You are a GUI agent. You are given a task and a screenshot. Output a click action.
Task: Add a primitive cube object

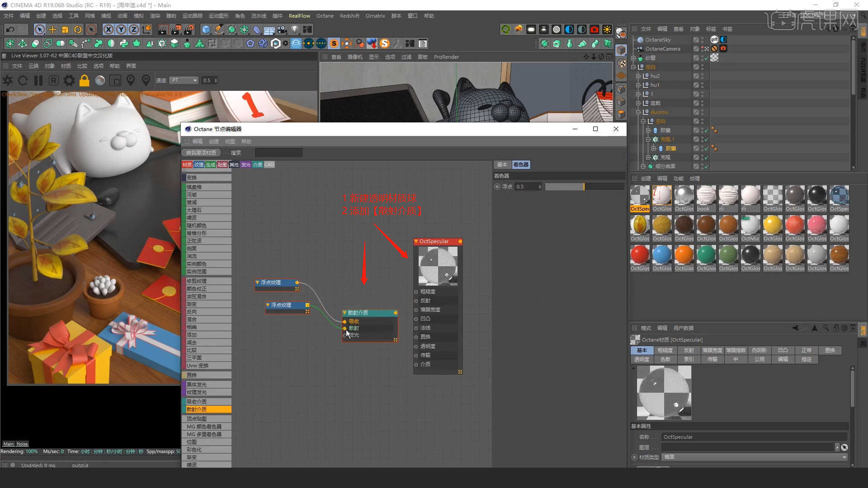206,30
